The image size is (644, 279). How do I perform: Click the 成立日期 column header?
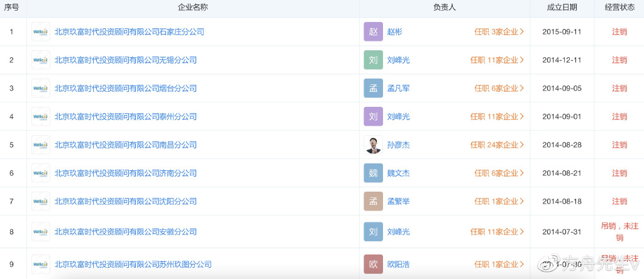tap(562, 8)
